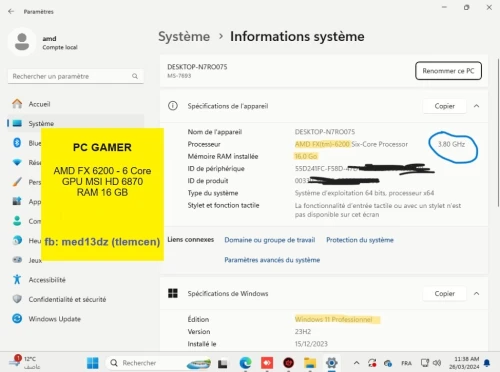The width and height of the screenshot is (500, 372).
Task: Click the Windows Update sync icon
Action: pyautogui.click(x=17, y=319)
